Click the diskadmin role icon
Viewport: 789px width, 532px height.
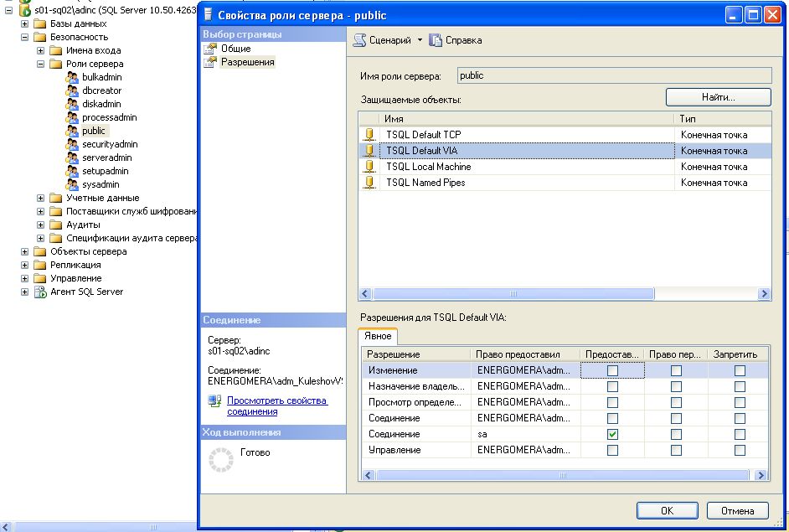pyautogui.click(x=72, y=104)
